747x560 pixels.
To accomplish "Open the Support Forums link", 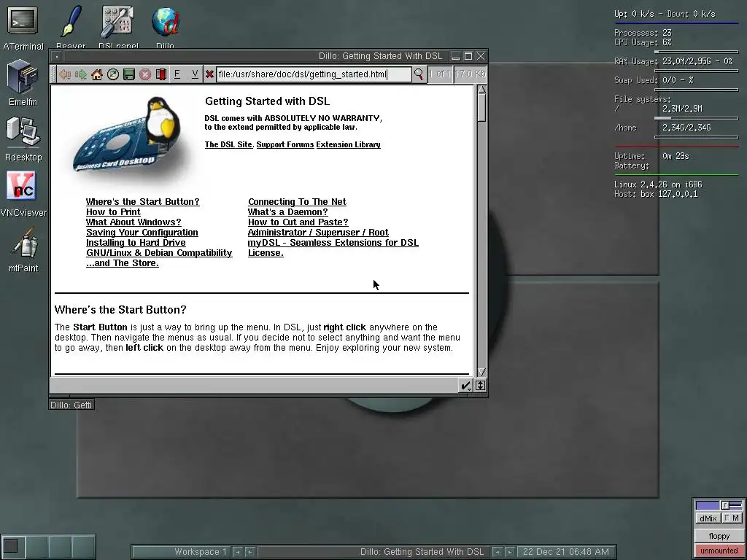I will click(x=285, y=144).
